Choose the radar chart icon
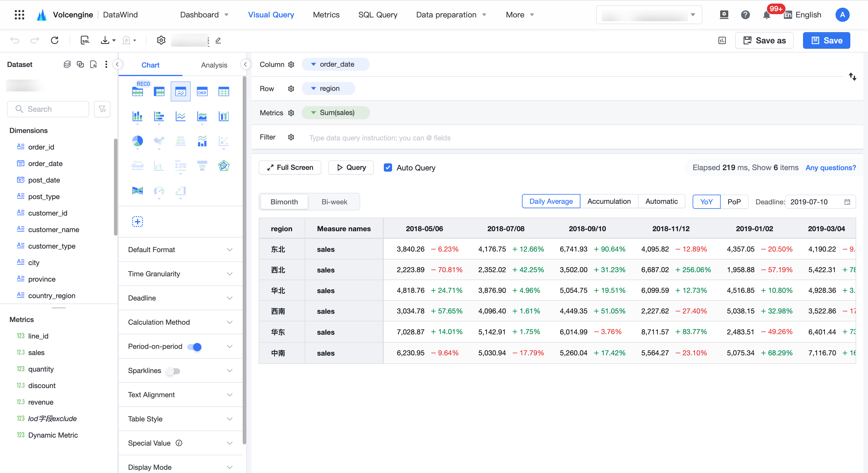The image size is (868, 473). click(223, 166)
